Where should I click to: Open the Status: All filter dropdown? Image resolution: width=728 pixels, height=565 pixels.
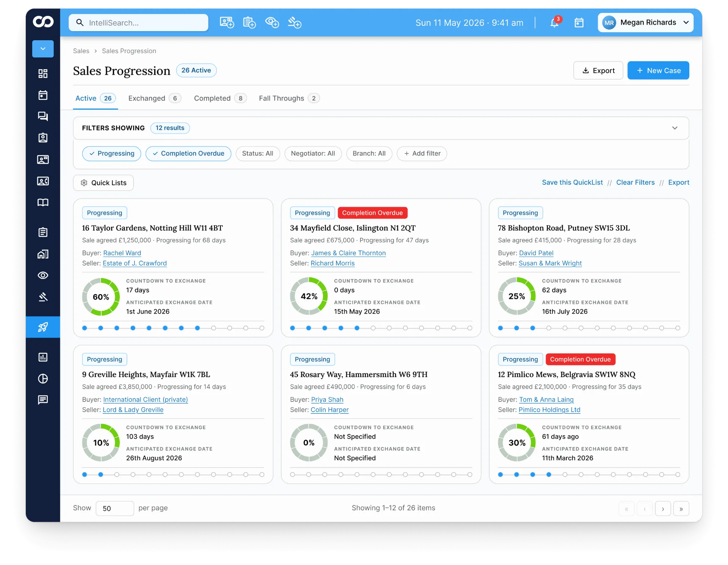coord(258,154)
